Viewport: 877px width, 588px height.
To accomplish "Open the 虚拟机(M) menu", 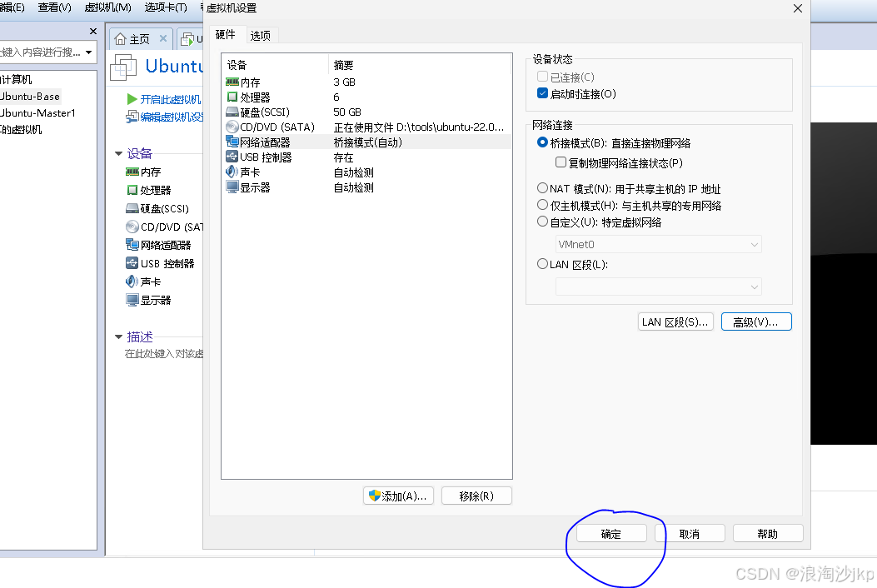I will pyautogui.click(x=107, y=7).
